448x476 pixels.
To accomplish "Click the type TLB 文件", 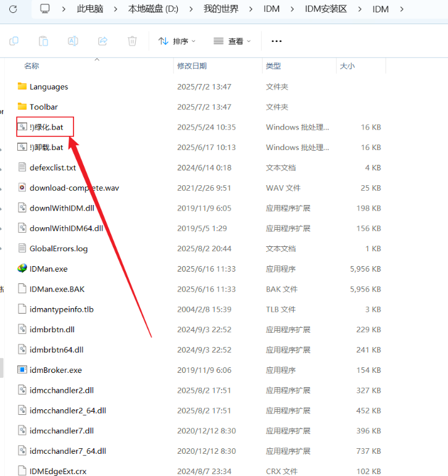I will point(281,309).
